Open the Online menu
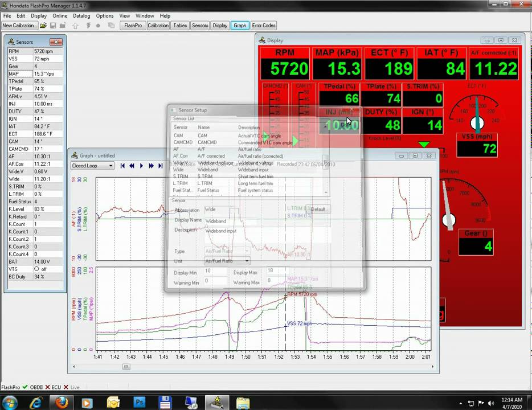This screenshot has width=532, height=410. (60, 15)
